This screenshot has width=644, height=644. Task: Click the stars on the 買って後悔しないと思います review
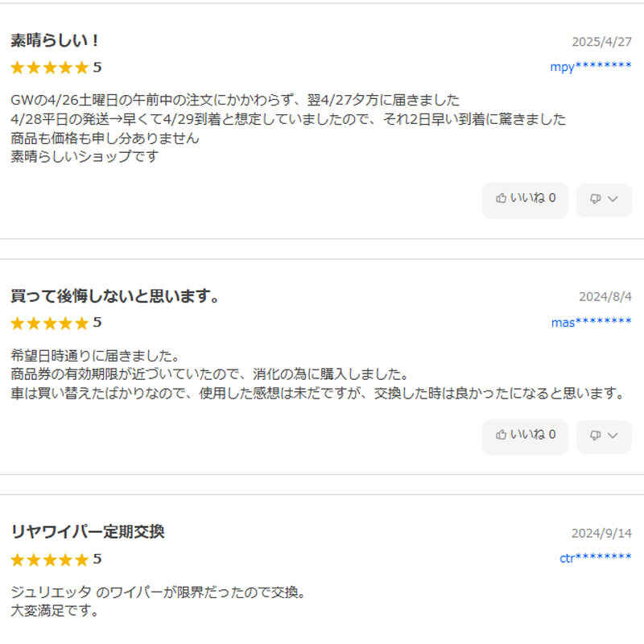(x=49, y=323)
